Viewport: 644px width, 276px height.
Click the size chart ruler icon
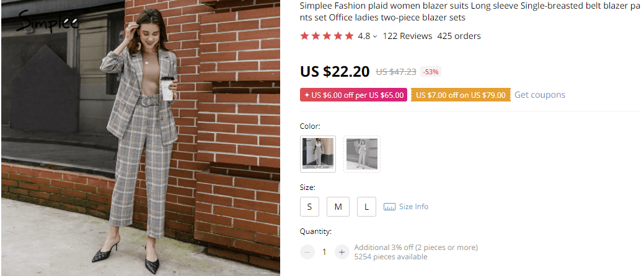(389, 207)
